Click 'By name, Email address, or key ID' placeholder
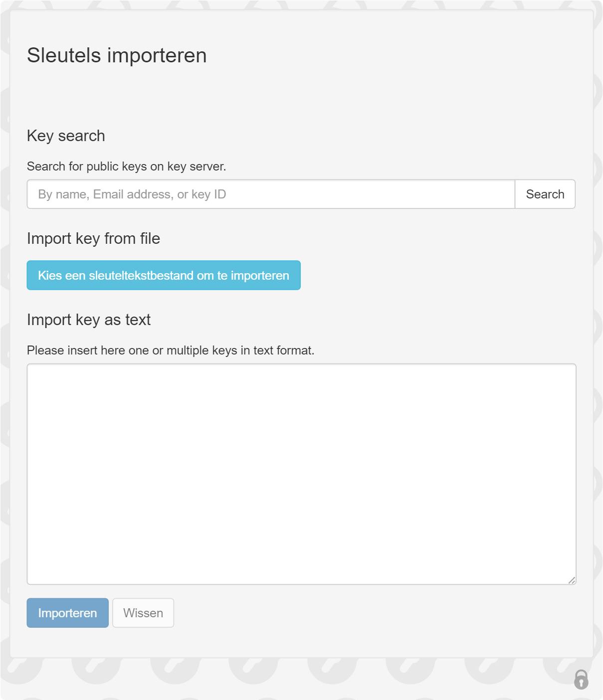This screenshot has height=700, width=603. tap(132, 194)
